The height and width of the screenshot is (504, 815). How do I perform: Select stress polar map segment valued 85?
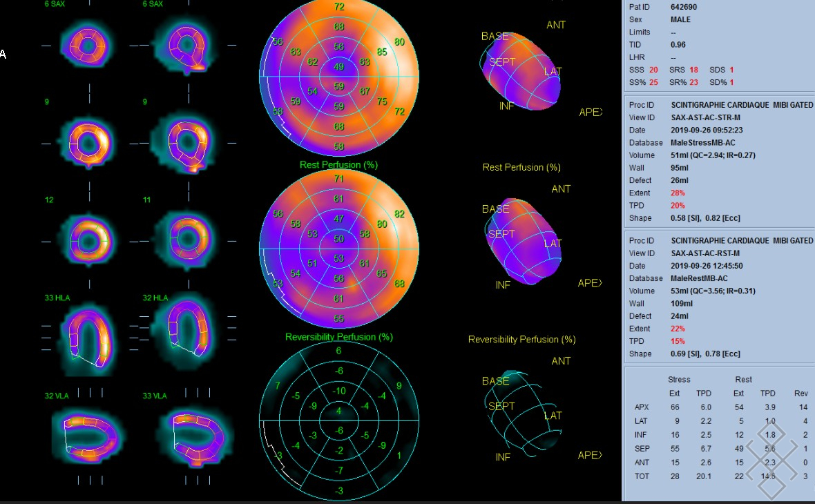(x=381, y=52)
